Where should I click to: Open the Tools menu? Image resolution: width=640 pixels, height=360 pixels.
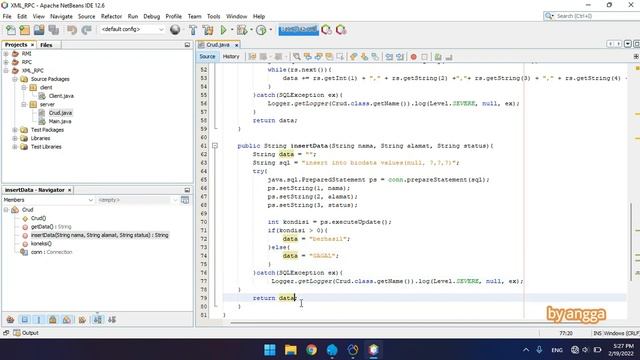point(213,16)
